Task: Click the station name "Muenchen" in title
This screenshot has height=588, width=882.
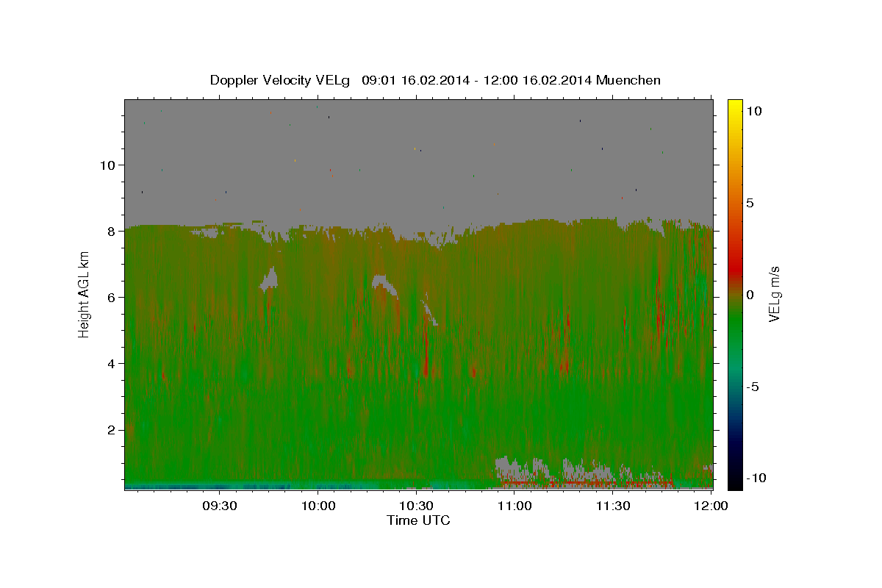Action: [x=628, y=80]
